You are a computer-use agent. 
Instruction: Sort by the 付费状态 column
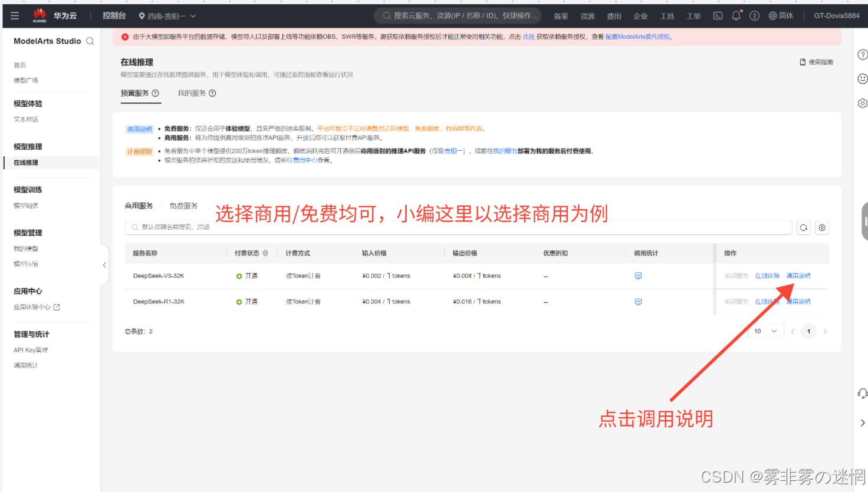(265, 253)
